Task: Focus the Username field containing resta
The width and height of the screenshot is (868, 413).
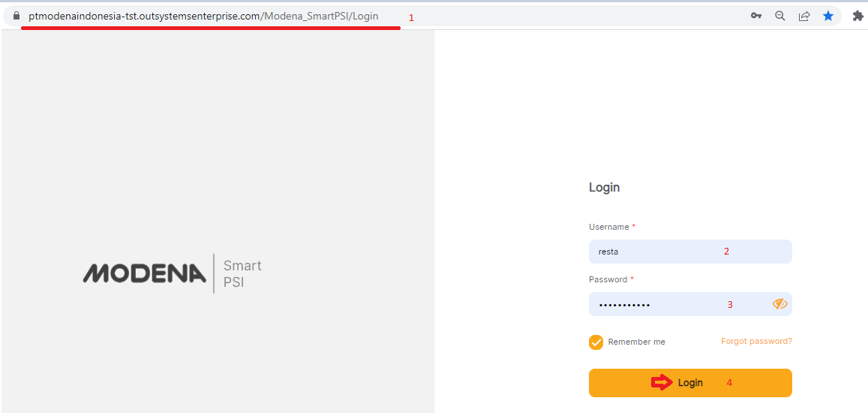Action: (x=653, y=252)
